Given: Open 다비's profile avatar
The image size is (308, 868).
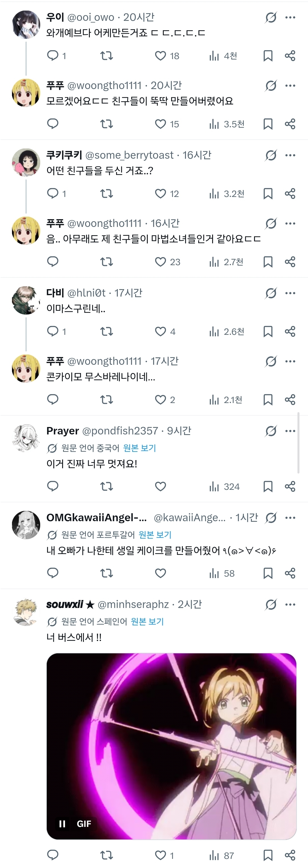Looking at the screenshot, I should (26, 300).
